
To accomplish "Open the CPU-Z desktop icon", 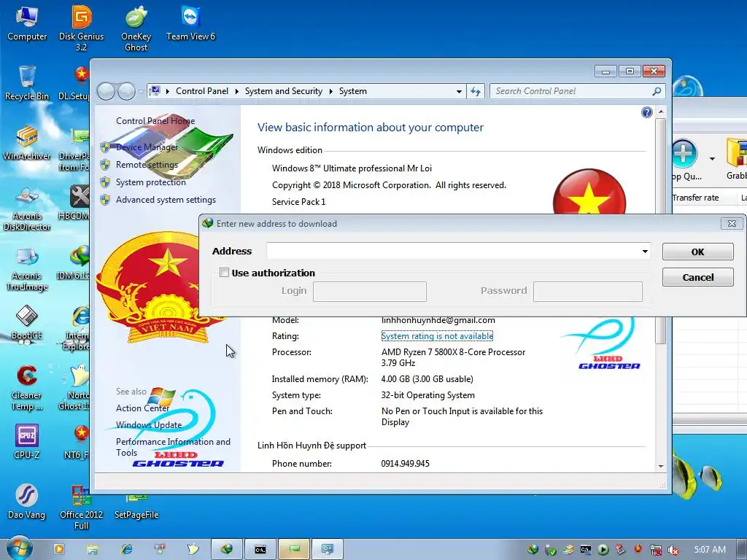I will coord(27,442).
